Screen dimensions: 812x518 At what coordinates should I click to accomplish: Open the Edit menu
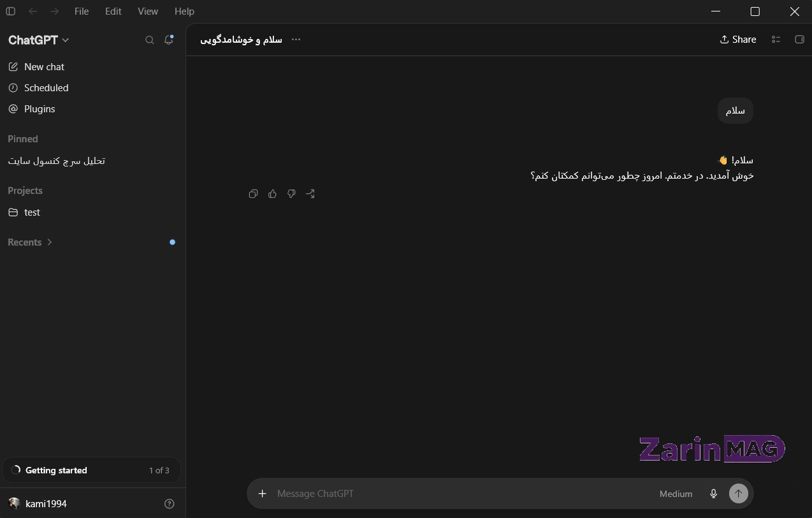(113, 11)
